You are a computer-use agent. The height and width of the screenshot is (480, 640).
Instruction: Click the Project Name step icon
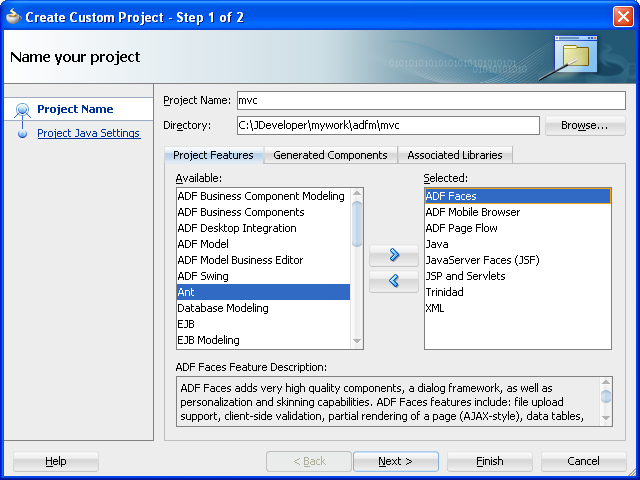[22, 110]
